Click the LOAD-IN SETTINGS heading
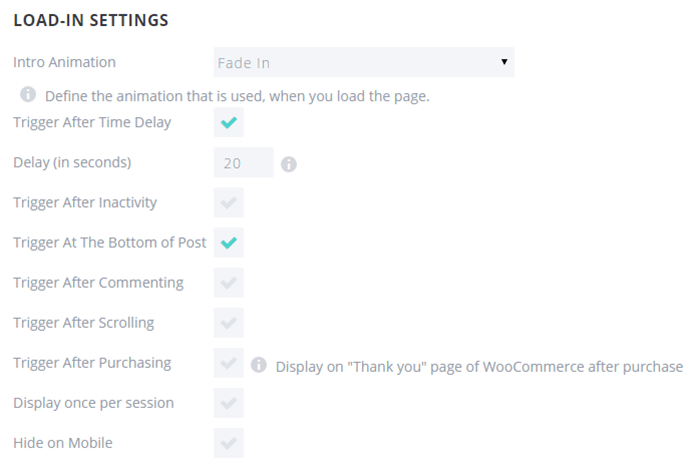 [x=91, y=20]
